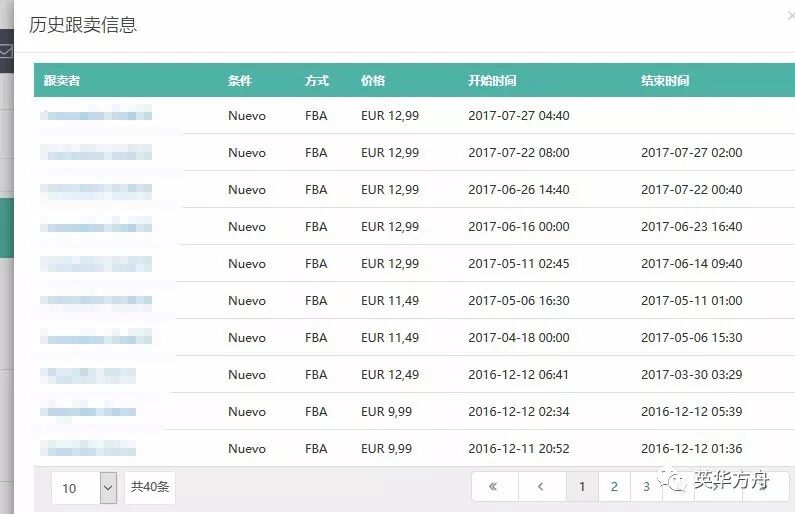Screen dimensions: 795x514
Task: Click the 历史跟卖信息 dialog title
Action: click(x=83, y=25)
